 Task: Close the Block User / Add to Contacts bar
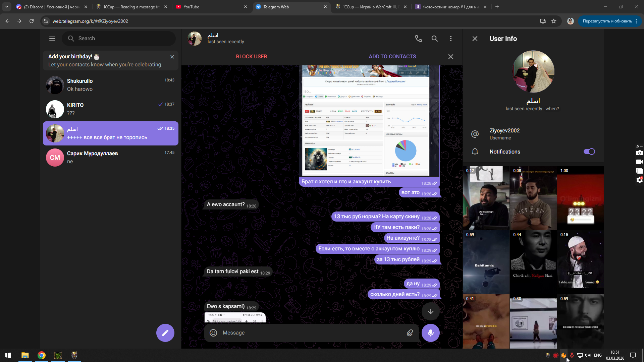click(450, 57)
